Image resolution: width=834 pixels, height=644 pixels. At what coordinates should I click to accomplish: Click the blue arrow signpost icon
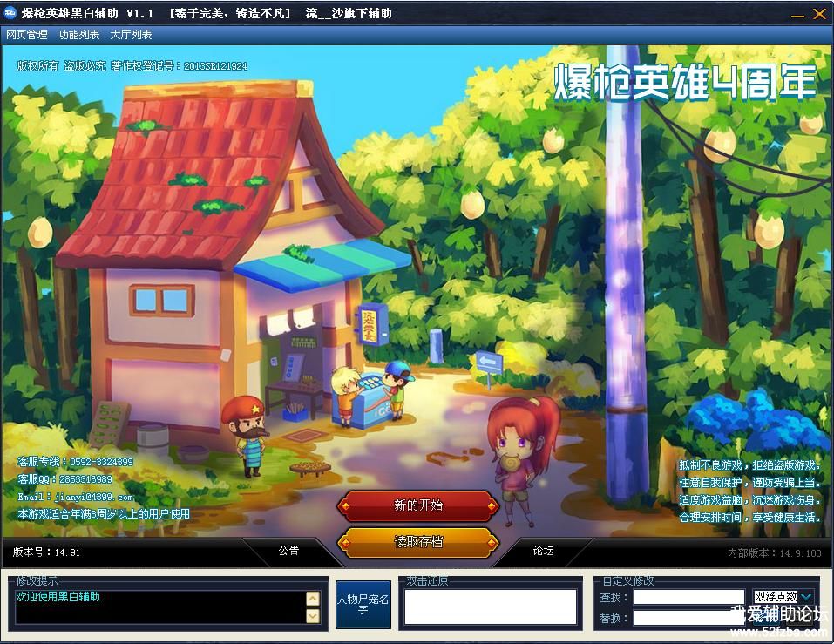click(490, 363)
